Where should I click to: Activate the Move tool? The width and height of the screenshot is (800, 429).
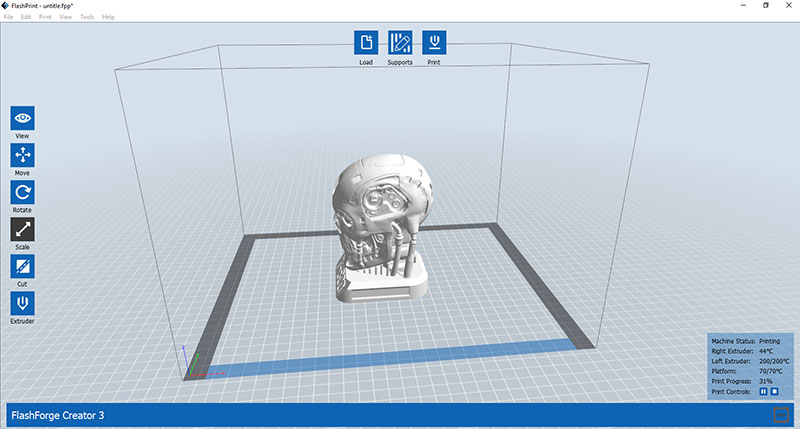22,155
